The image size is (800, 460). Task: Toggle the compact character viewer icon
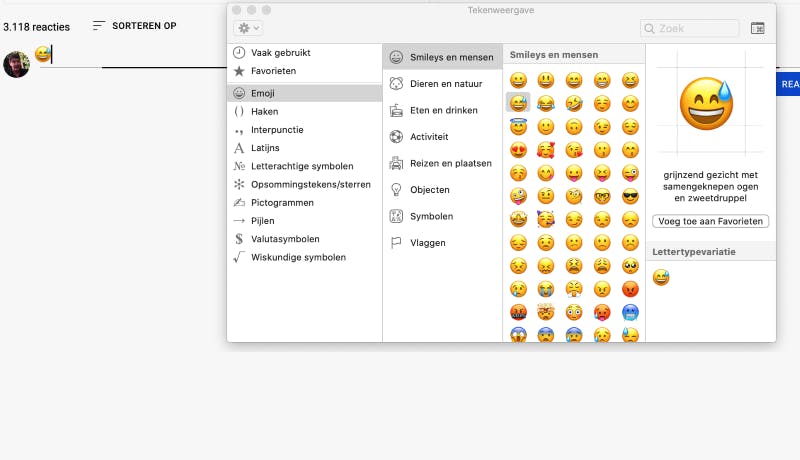(x=757, y=29)
